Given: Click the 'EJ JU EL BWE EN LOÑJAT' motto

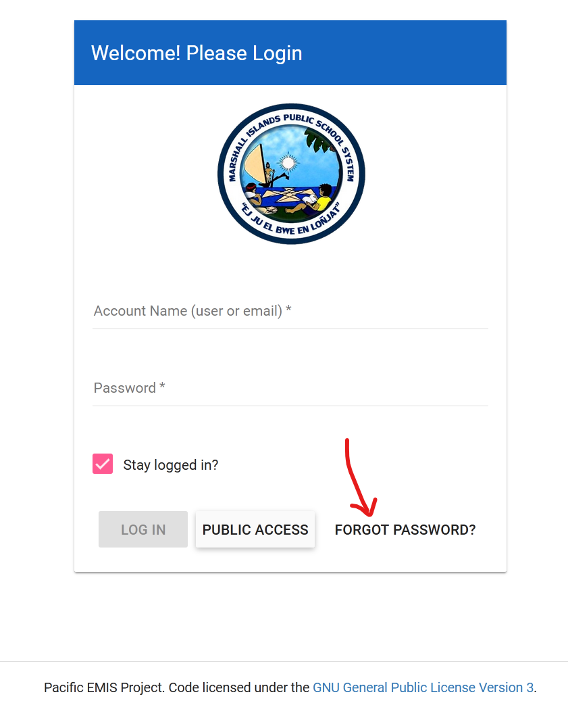Looking at the screenshot, I should point(291,219).
